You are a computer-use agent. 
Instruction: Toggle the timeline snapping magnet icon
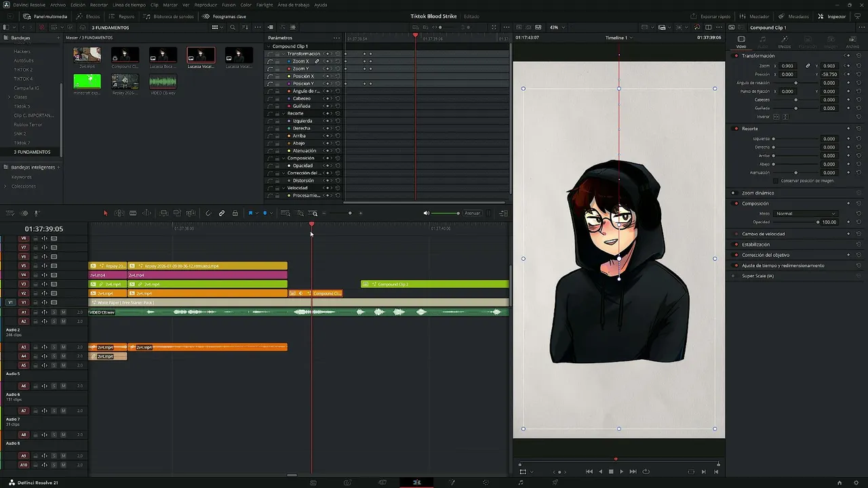coord(208,213)
